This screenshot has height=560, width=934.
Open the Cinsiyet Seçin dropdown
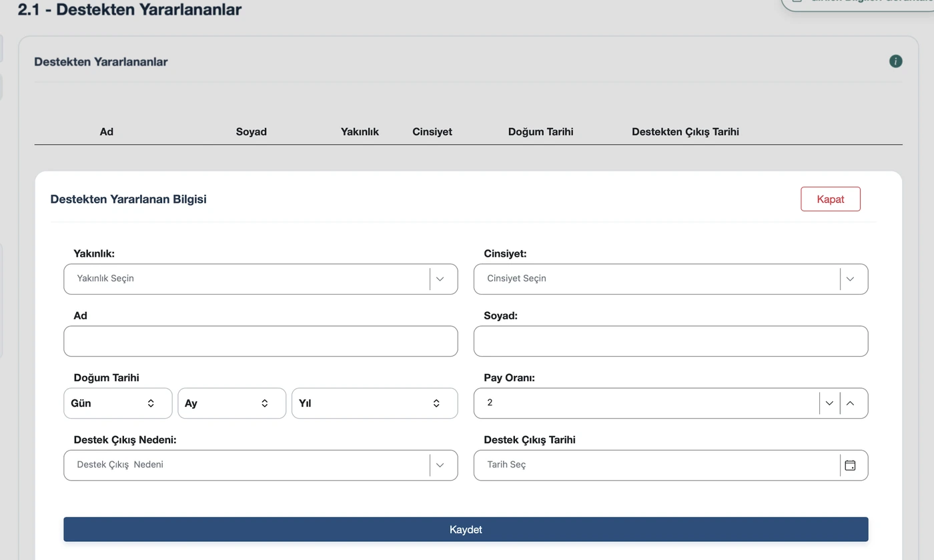point(670,279)
